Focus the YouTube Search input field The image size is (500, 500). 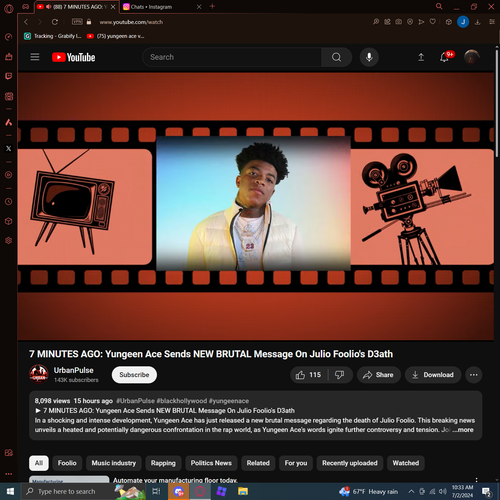(x=232, y=57)
